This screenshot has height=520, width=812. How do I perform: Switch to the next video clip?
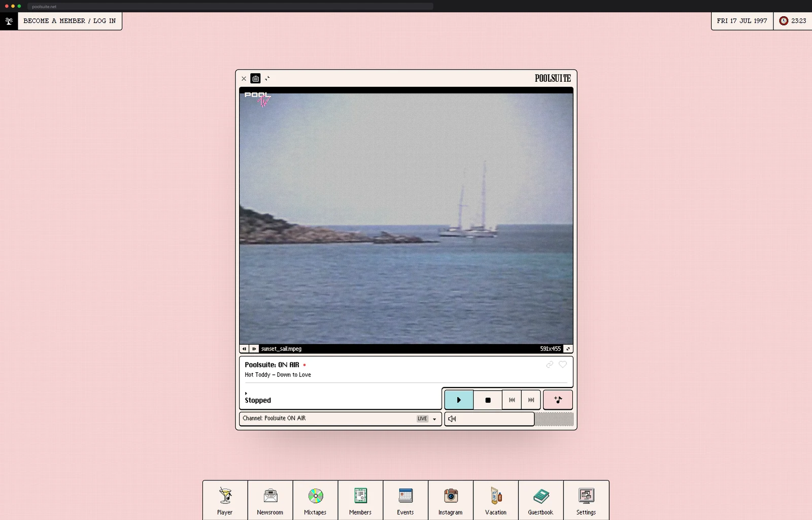pos(254,349)
